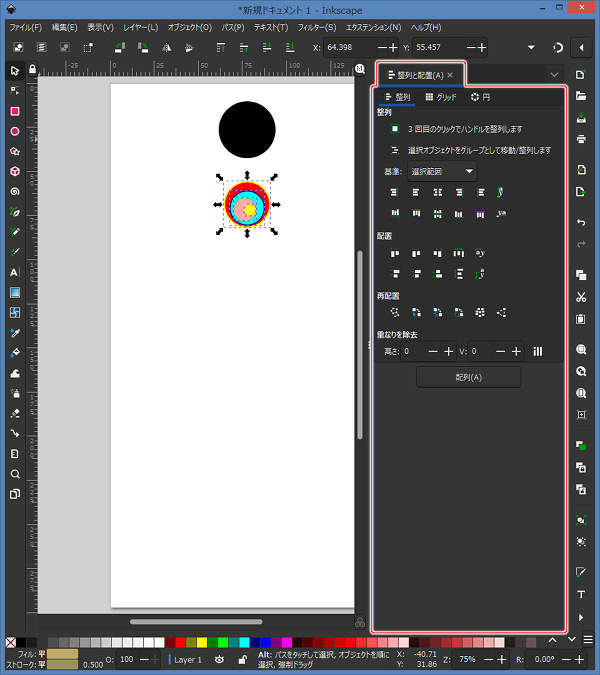This screenshot has height=675, width=600.
Task: Toggle move/align selection as group option
Action: [x=395, y=150]
